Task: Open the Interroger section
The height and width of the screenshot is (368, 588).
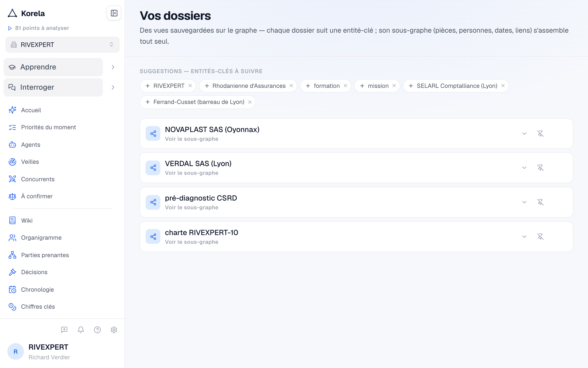Action: click(53, 87)
